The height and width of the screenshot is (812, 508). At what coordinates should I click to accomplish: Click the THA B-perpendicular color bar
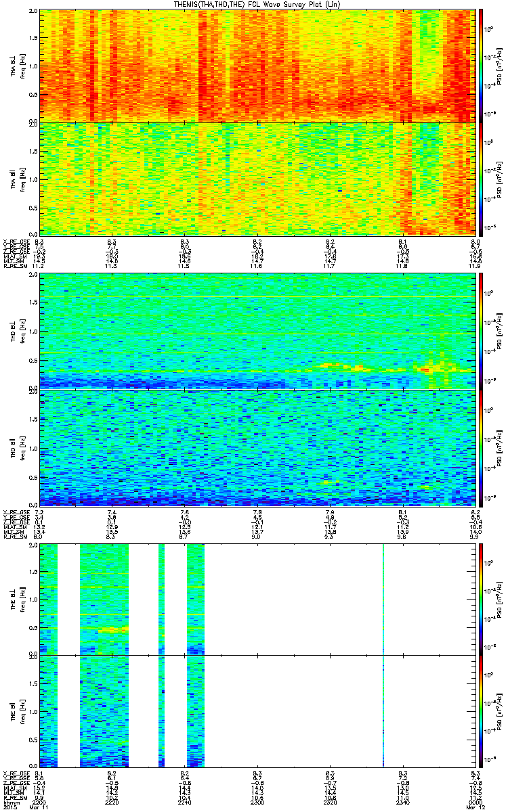pyautogui.click(x=481, y=65)
